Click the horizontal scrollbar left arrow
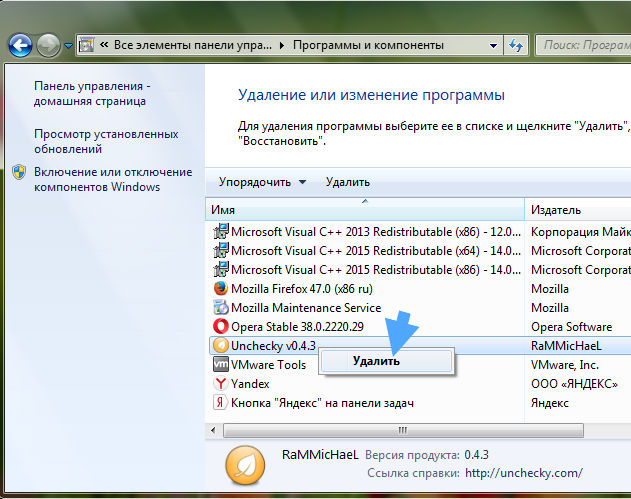 tap(213, 430)
